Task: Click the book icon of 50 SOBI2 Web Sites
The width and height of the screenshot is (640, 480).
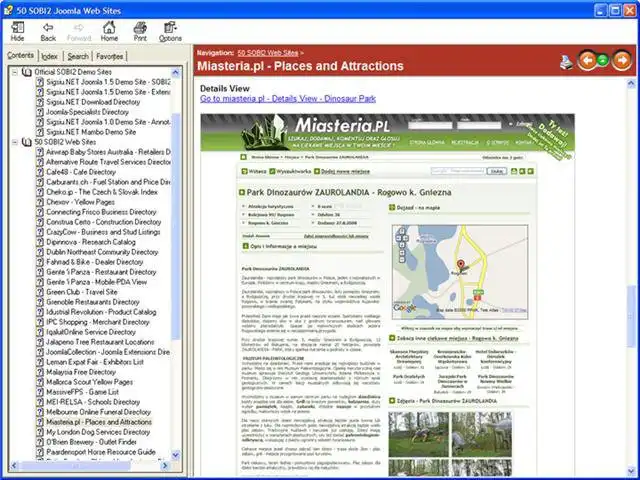Action: coord(27,142)
